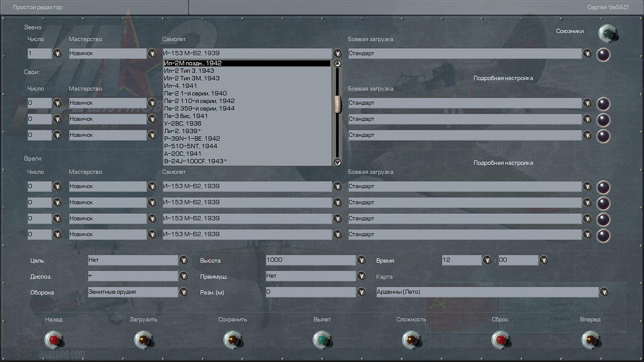Click the Вперед lamp button

pyautogui.click(x=590, y=340)
